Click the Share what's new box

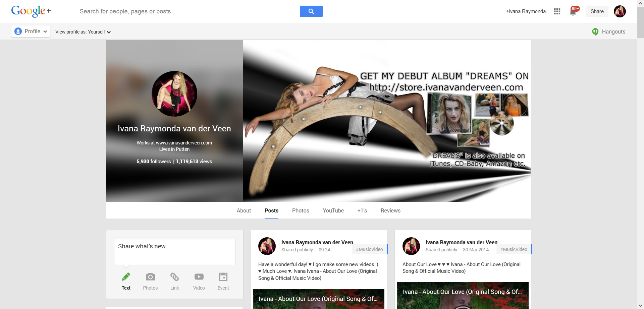point(175,251)
